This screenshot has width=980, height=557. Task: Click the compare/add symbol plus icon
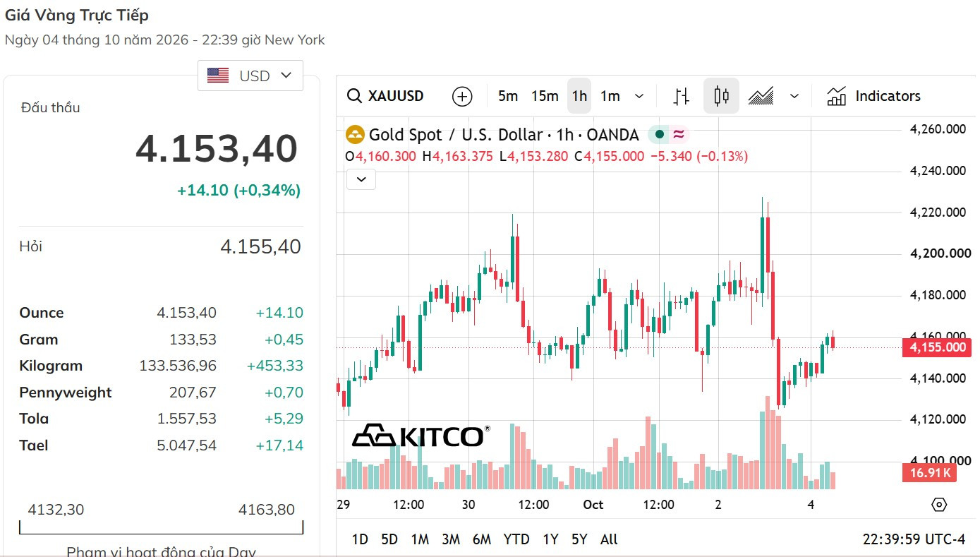[462, 96]
